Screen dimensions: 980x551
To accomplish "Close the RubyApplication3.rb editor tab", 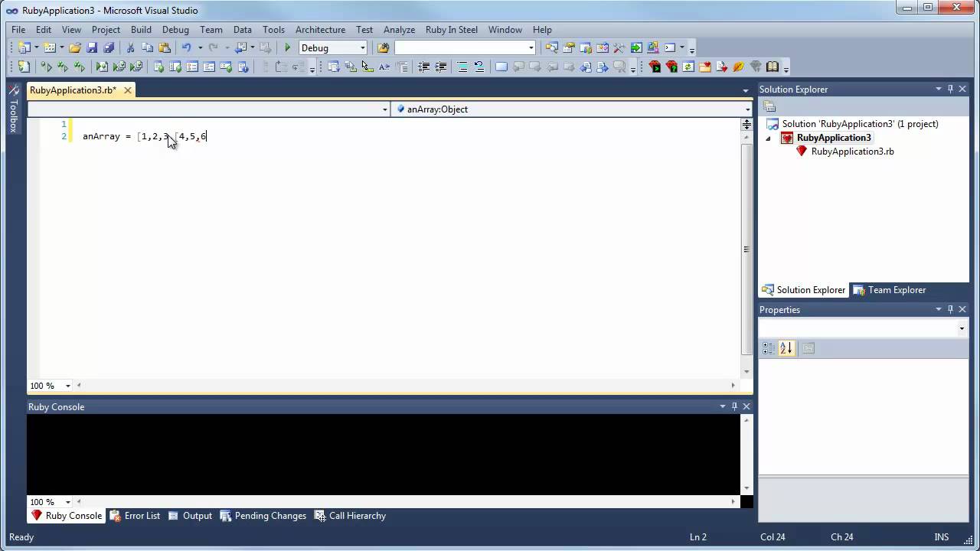I will click(x=128, y=90).
